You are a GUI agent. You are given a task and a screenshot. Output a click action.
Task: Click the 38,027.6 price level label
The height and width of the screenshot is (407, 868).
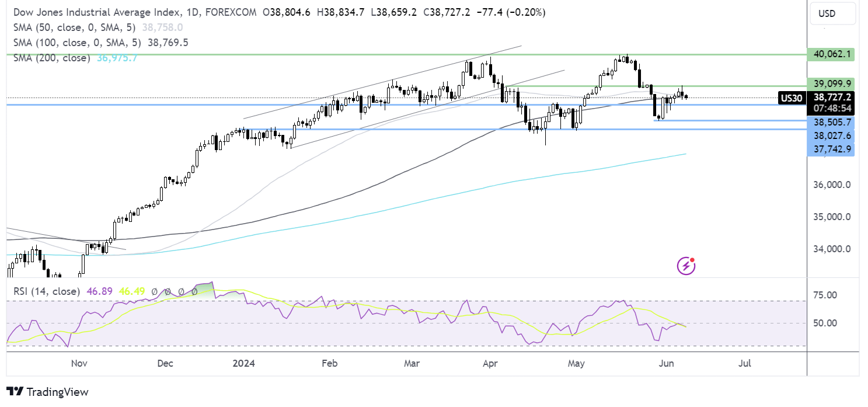[x=831, y=135]
